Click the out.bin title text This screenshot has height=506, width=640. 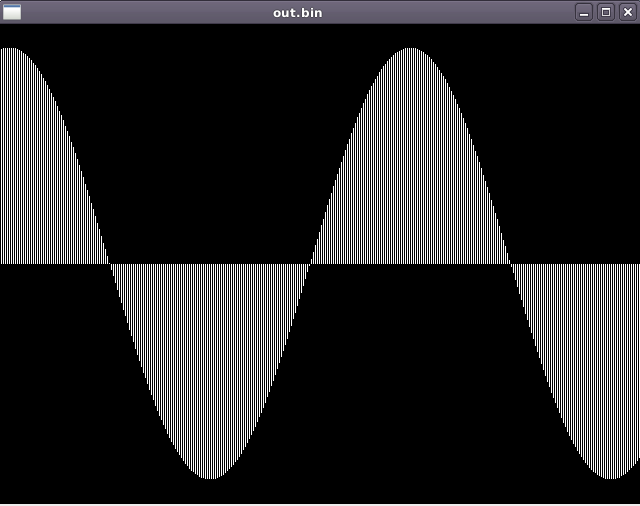[298, 13]
